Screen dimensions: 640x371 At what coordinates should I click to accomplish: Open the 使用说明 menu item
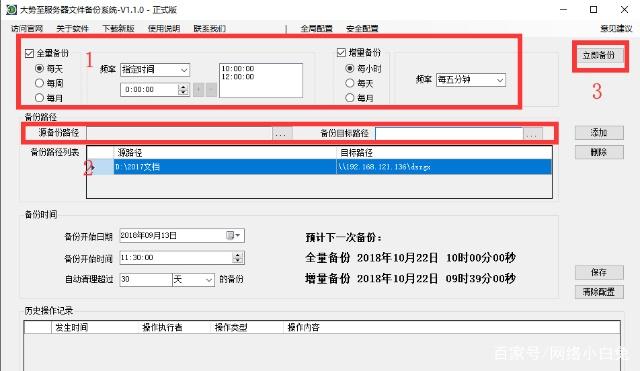click(164, 29)
